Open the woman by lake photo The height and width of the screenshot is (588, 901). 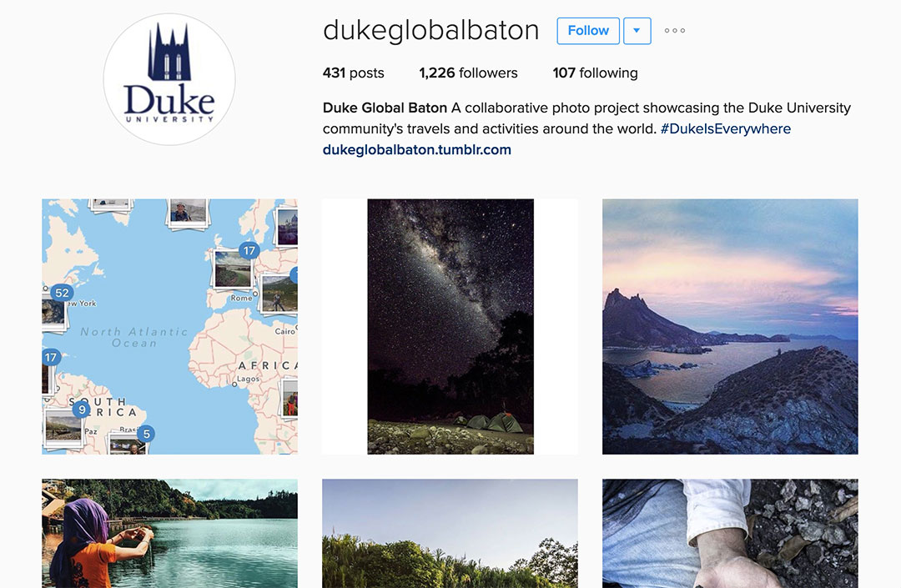click(169, 534)
